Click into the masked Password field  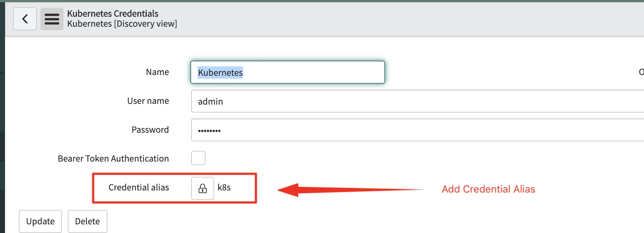(x=418, y=130)
